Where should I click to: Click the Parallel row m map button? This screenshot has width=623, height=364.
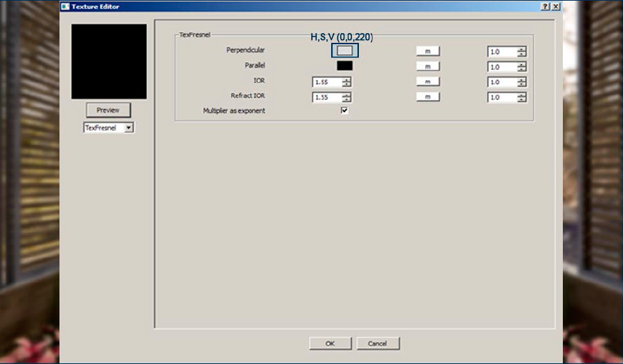click(x=428, y=66)
